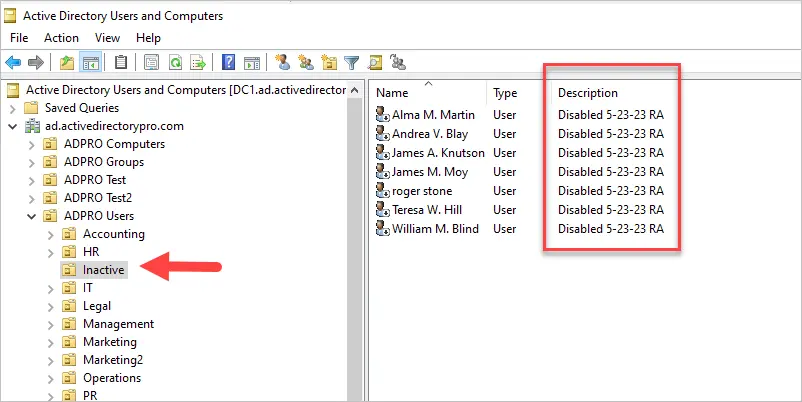The image size is (802, 402).
Task: Create a new group with toolbar icon
Action: pos(306,62)
